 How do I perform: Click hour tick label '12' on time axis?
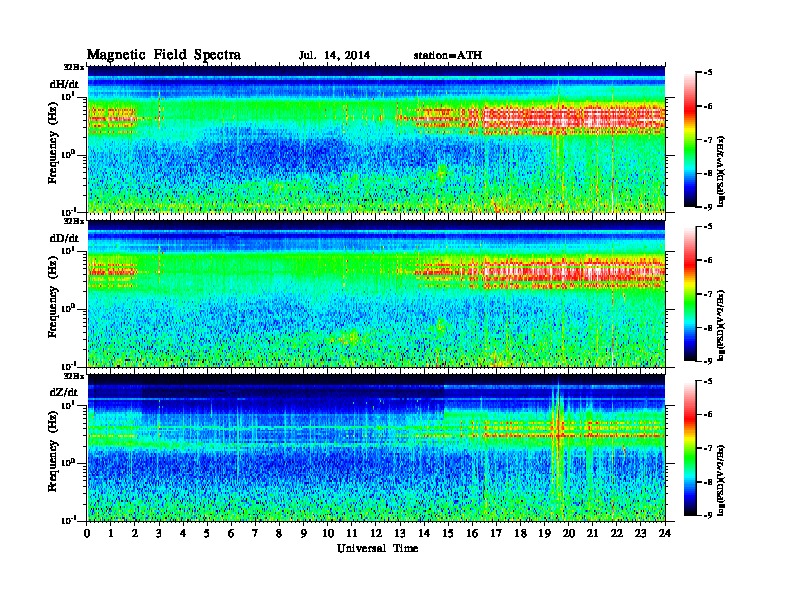[x=376, y=533]
